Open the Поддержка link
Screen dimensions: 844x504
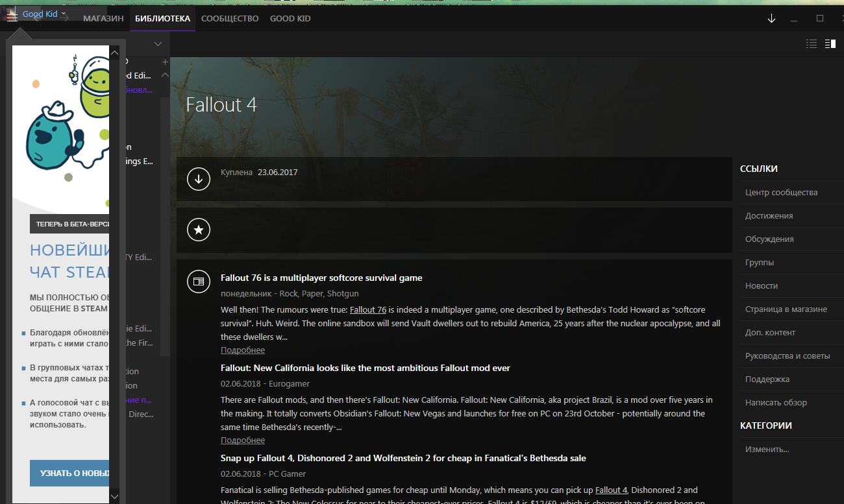click(x=767, y=379)
